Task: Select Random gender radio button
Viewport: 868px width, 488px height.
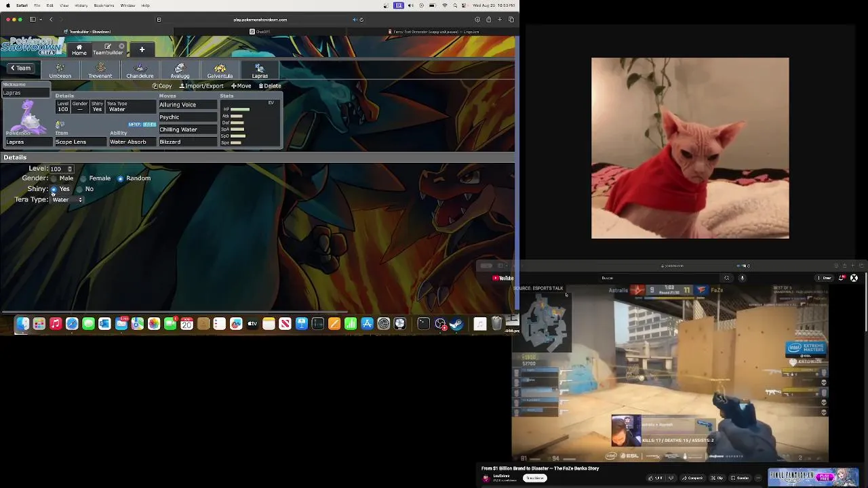Action: pyautogui.click(x=120, y=178)
